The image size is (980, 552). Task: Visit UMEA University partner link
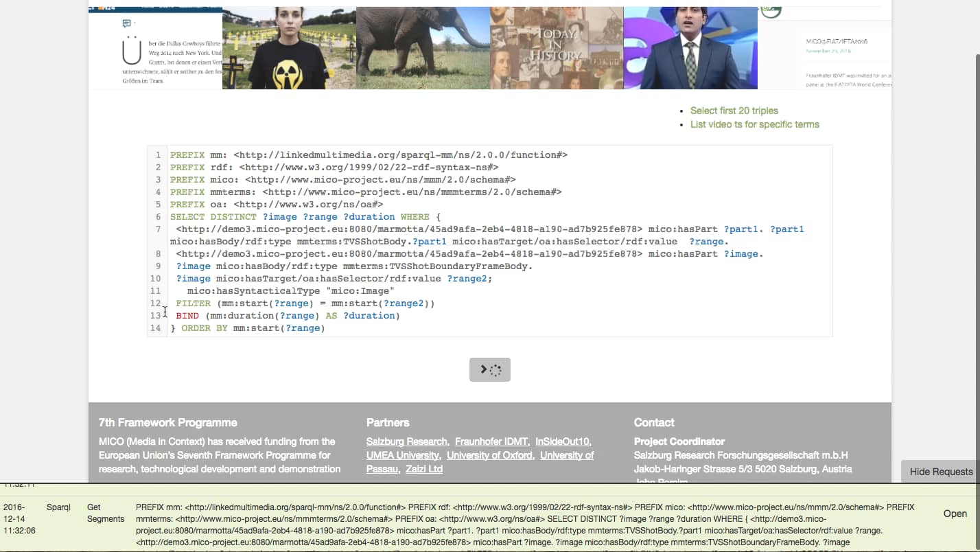(x=403, y=455)
